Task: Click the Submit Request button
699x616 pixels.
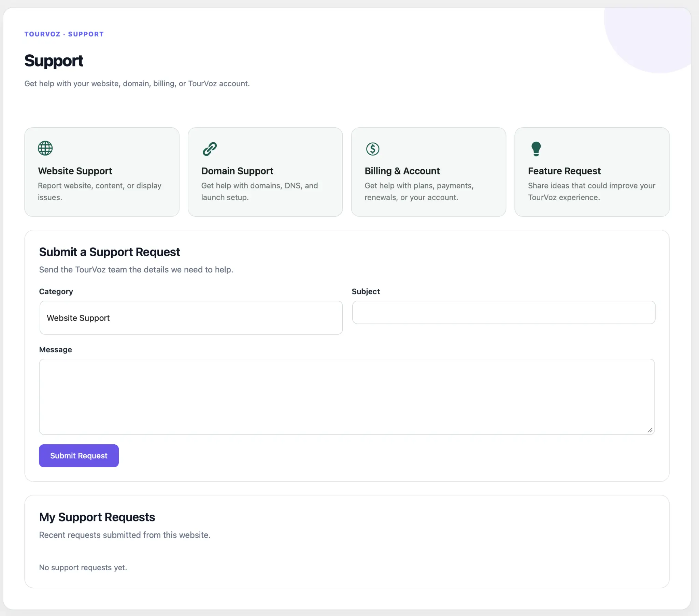Action: pyautogui.click(x=79, y=456)
